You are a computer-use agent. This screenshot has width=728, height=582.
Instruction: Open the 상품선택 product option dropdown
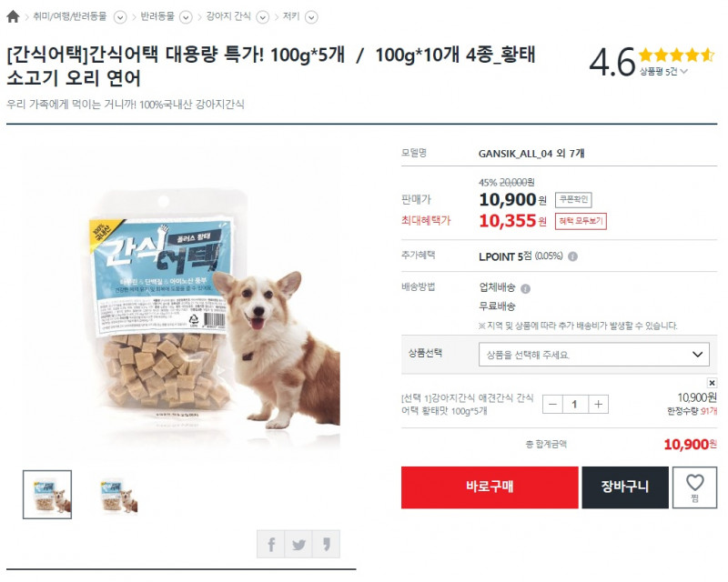[594, 355]
